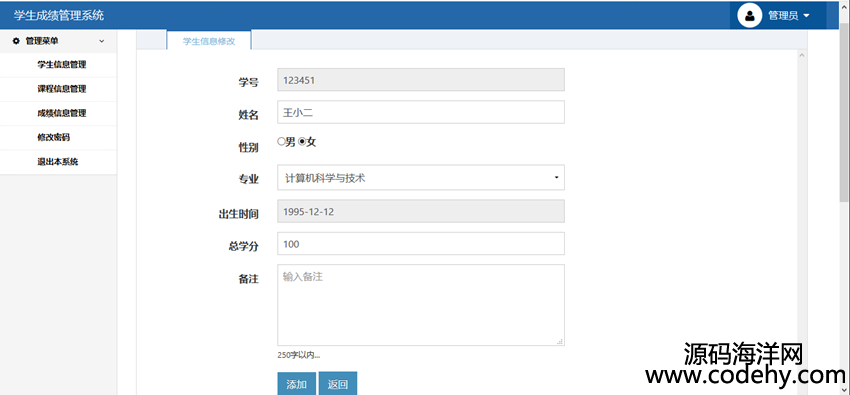
Task: Collapse the 管理菜单 chevron
Action: 101,41
